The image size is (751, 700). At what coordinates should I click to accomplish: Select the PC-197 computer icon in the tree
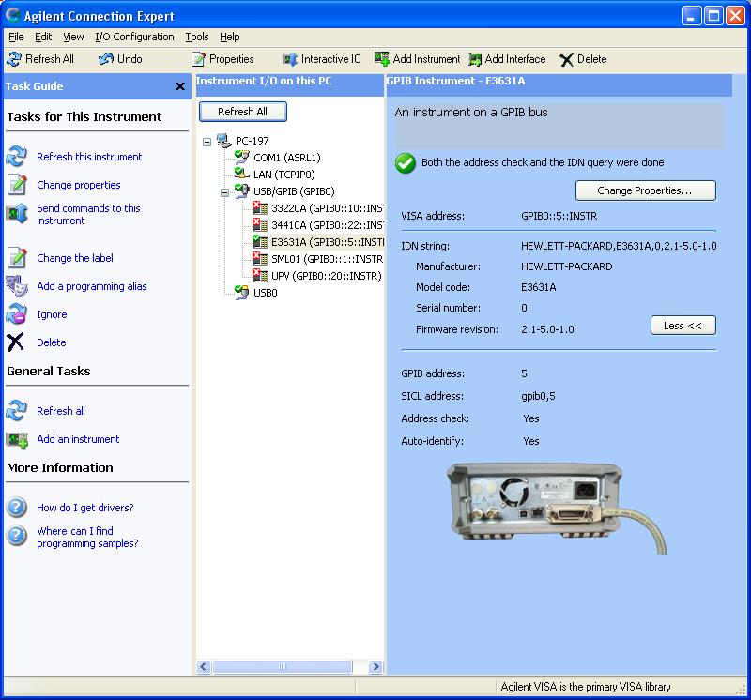[223, 141]
